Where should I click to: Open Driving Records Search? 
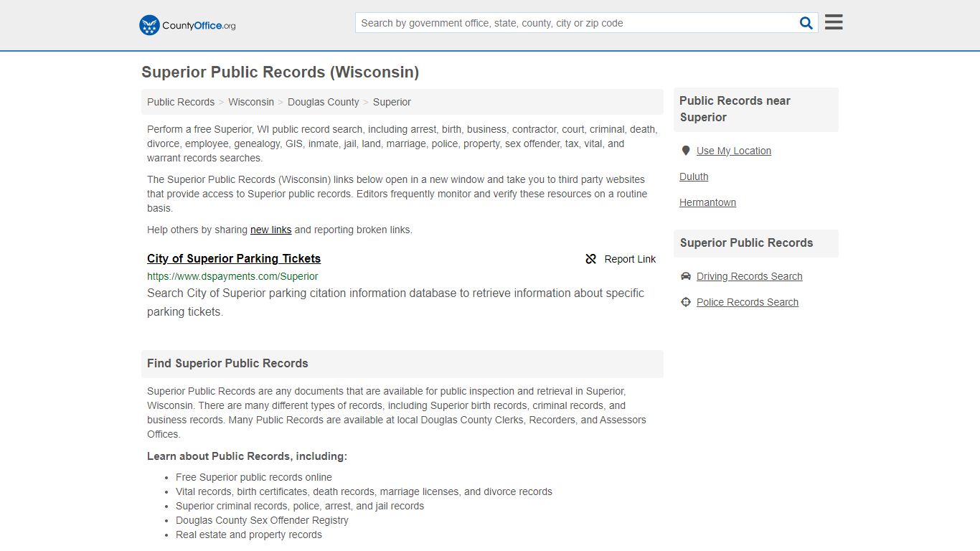coord(749,276)
